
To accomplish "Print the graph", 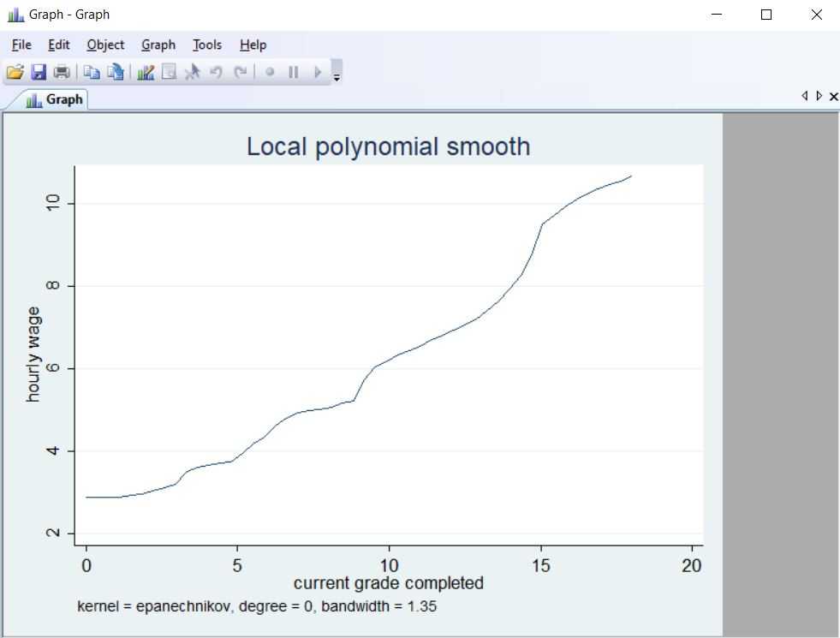I will pyautogui.click(x=61, y=72).
